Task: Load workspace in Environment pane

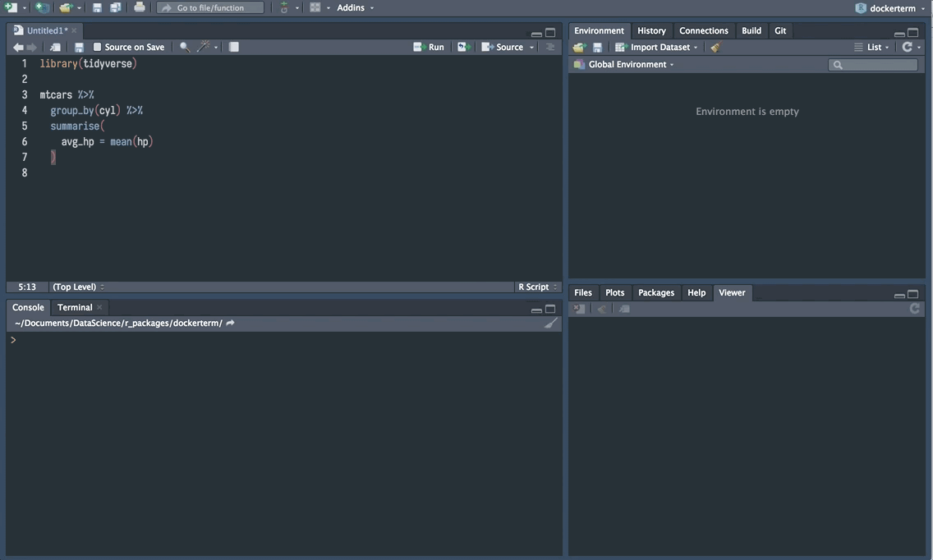Action: point(579,47)
